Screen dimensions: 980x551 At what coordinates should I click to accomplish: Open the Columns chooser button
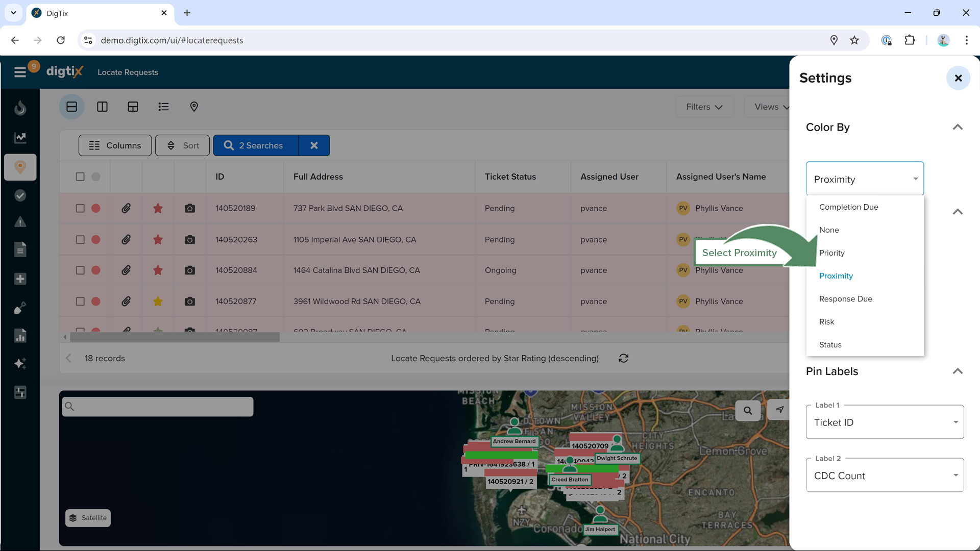tap(115, 145)
